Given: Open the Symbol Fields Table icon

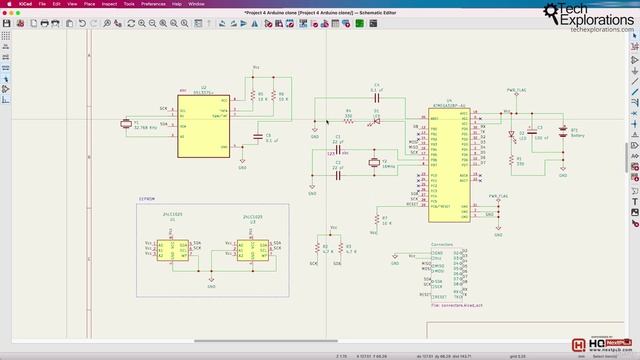Looking at the screenshot, I should point(335,23).
